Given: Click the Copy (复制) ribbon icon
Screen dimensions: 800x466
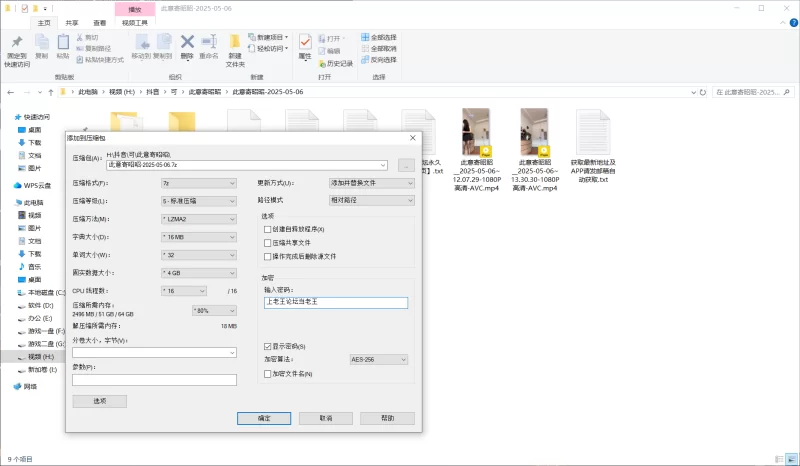Looking at the screenshot, I should [x=41, y=42].
